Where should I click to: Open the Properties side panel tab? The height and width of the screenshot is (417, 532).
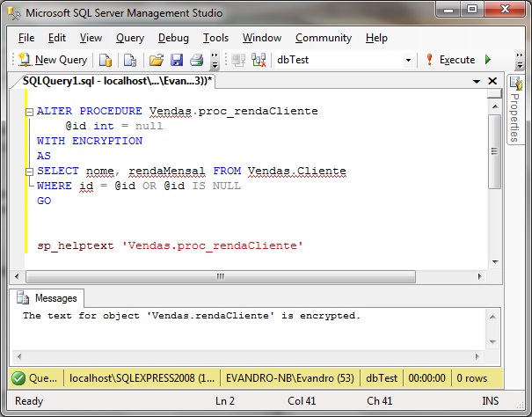[515, 109]
